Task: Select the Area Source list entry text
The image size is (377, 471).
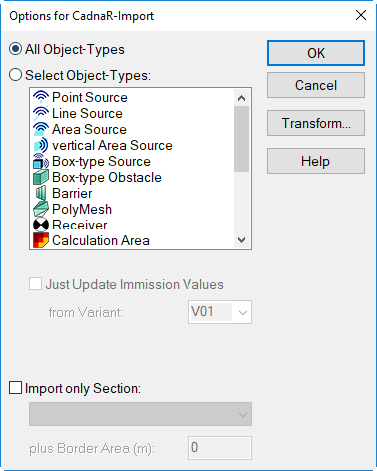Action: 89,129
